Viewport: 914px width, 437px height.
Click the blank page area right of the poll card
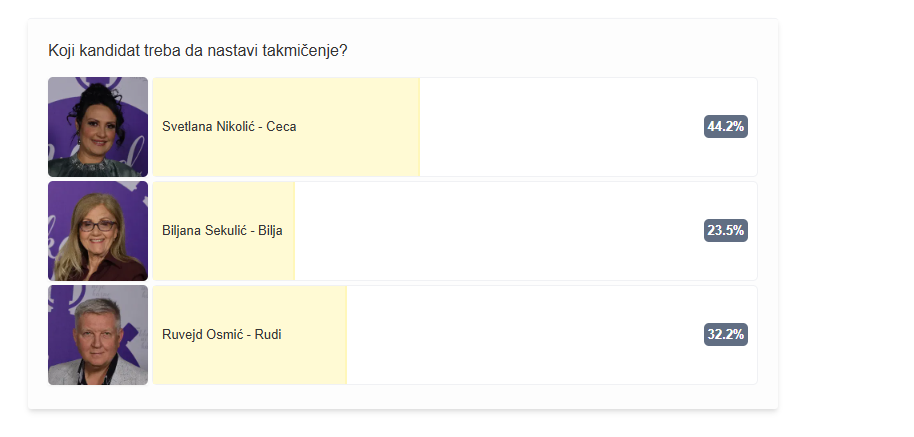846,220
